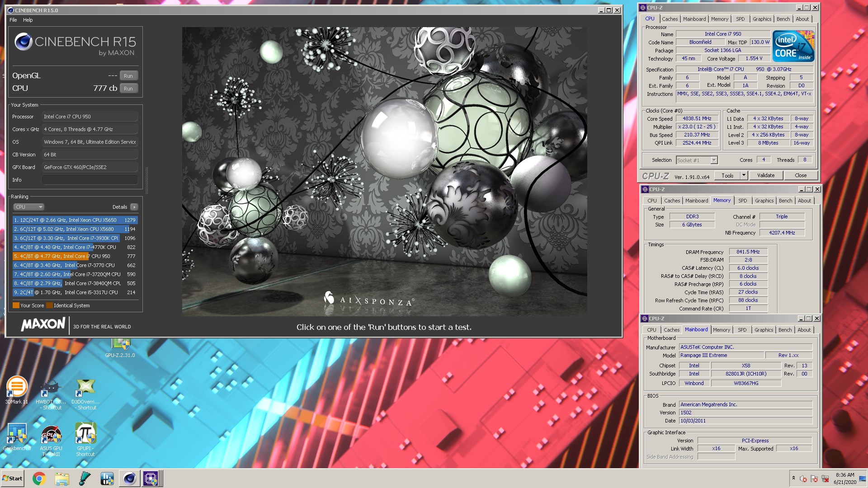868x488 pixels.
Task: Show hidden system tray icons arrow
Action: [x=793, y=478]
